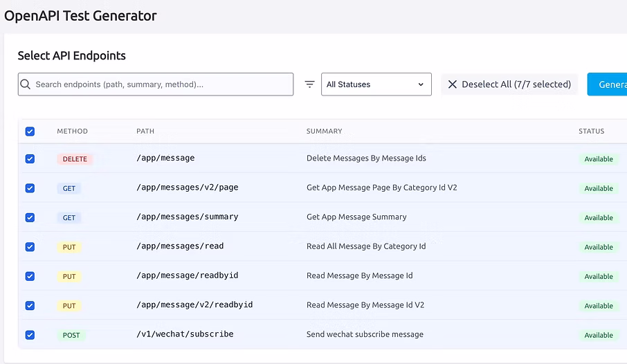Click summary Get App Message Summary

pos(356,217)
